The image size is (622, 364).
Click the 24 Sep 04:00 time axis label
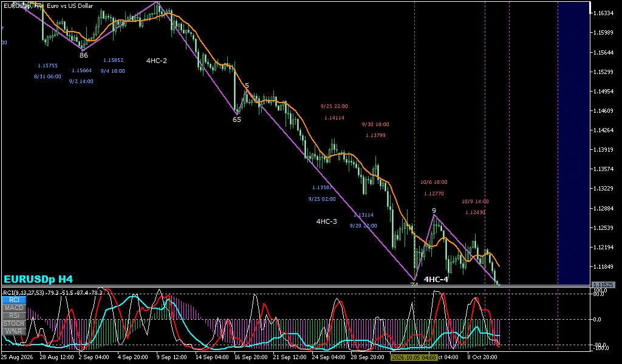[x=329, y=357]
